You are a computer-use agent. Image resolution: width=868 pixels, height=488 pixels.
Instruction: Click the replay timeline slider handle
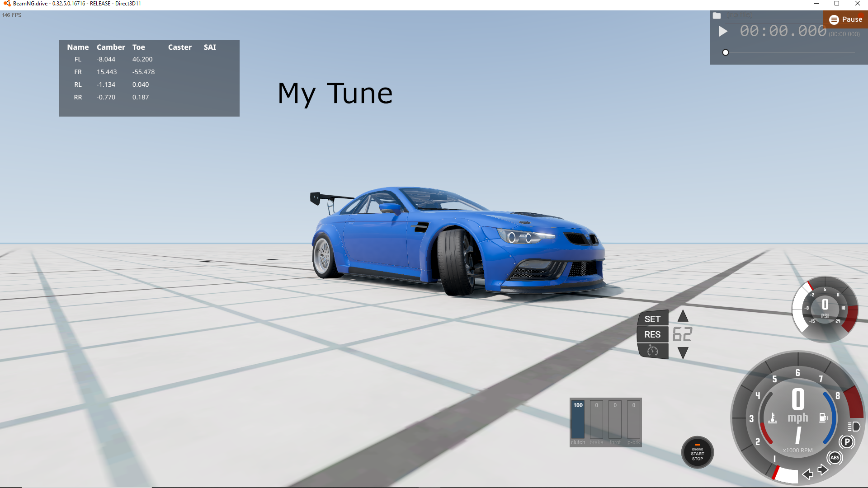[x=726, y=52]
